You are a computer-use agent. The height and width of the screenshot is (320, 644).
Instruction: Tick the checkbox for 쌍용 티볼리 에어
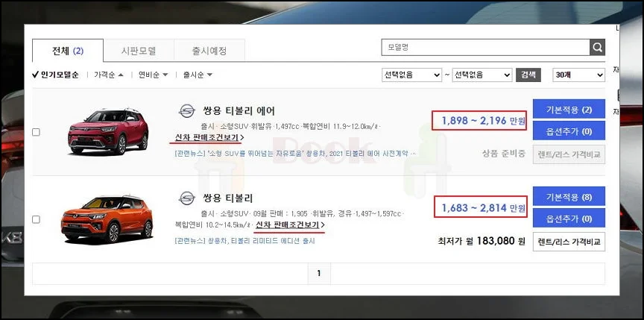click(x=36, y=132)
